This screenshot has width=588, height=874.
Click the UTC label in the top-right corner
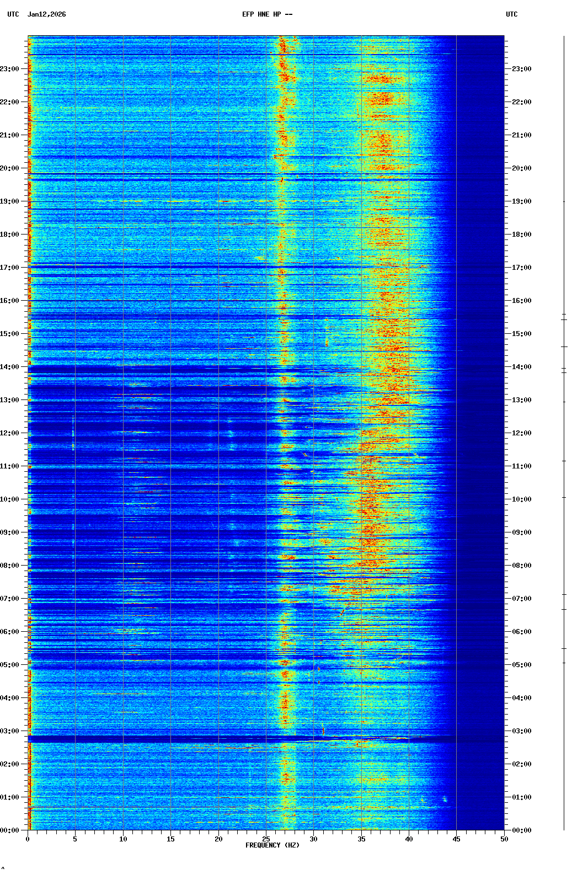pyautogui.click(x=511, y=14)
